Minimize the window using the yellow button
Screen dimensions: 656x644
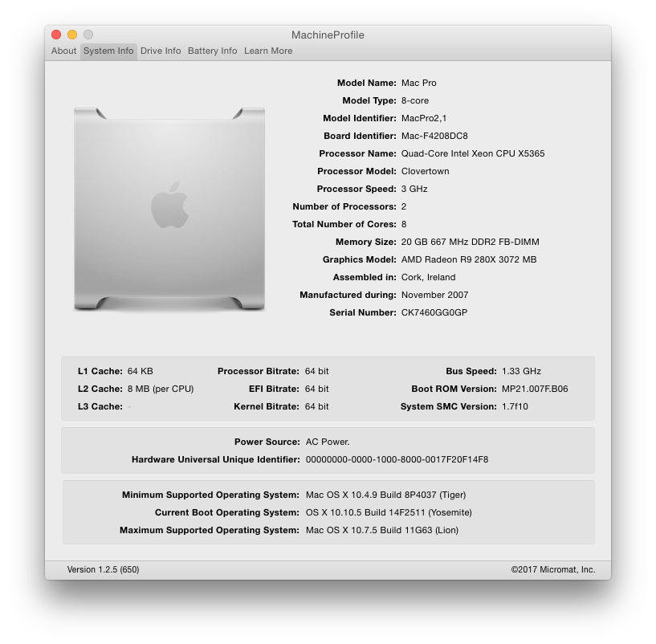pyautogui.click(x=72, y=35)
